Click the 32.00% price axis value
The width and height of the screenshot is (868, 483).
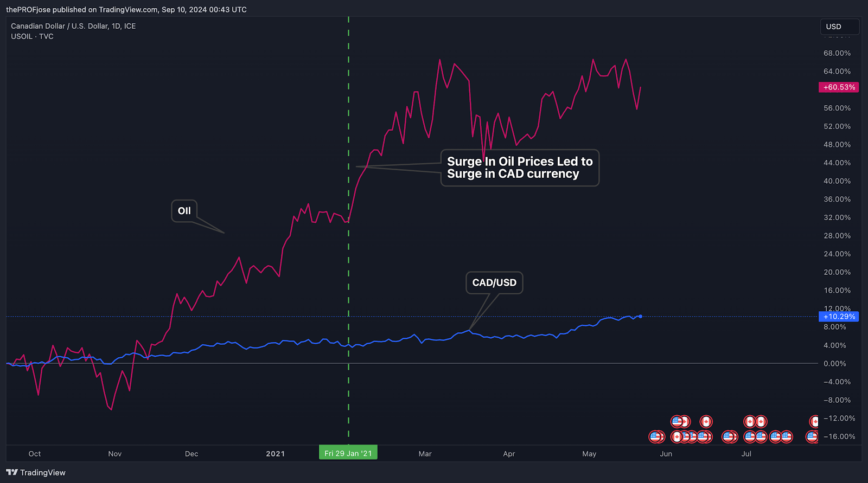837,217
